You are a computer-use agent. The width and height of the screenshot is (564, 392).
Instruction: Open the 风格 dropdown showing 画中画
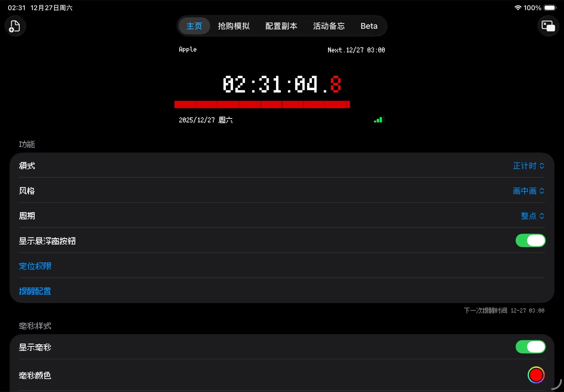pos(528,191)
